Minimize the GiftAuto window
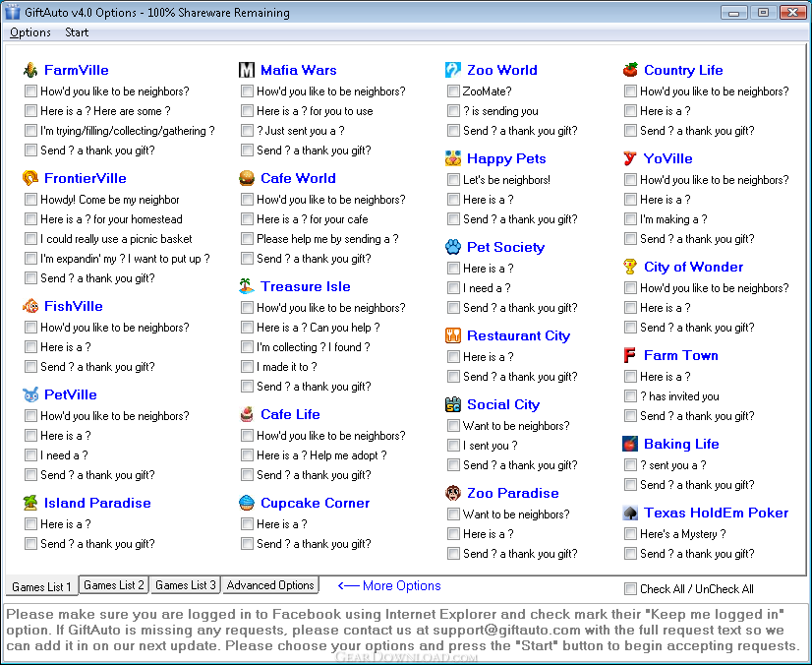 733,13
